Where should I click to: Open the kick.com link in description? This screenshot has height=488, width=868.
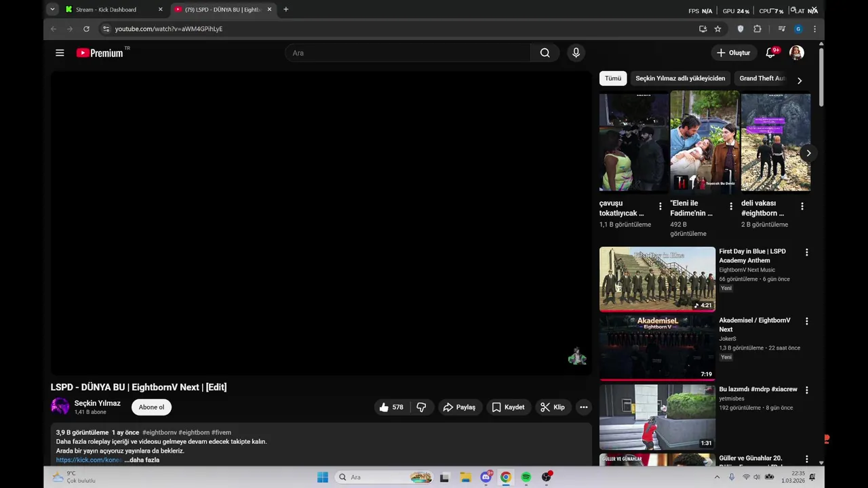click(89, 460)
